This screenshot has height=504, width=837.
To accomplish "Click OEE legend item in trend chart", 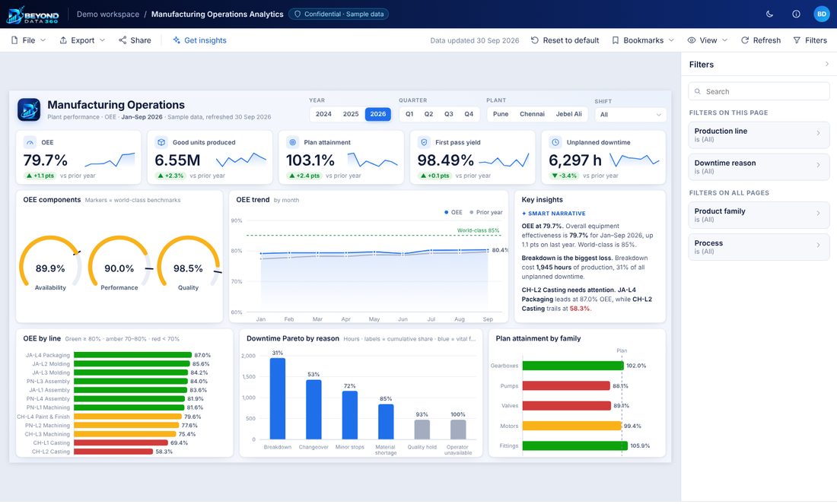I will [x=454, y=213].
